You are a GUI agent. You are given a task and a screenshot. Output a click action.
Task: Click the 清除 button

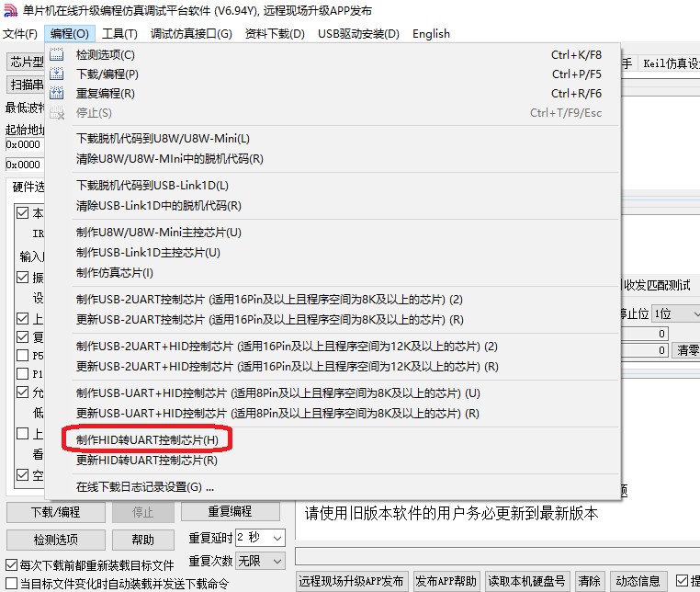(589, 581)
